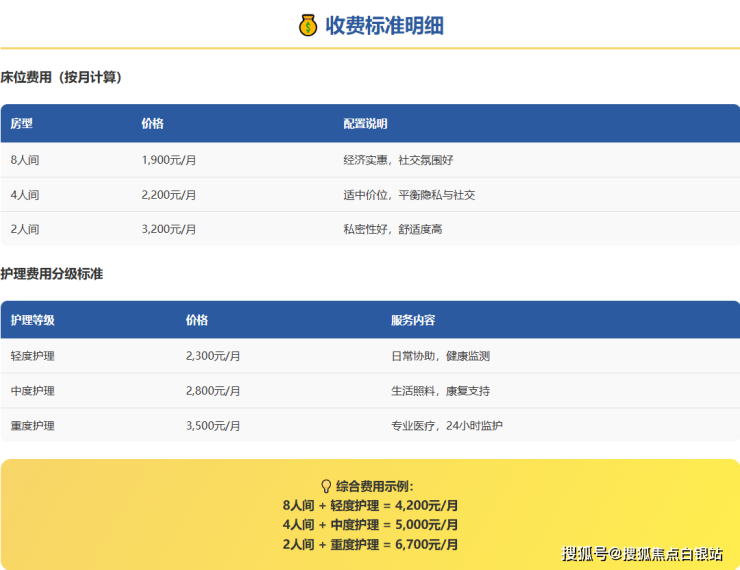This screenshot has width=740, height=570.
Task: Select the 重度护理 row label
Action: pos(33,426)
